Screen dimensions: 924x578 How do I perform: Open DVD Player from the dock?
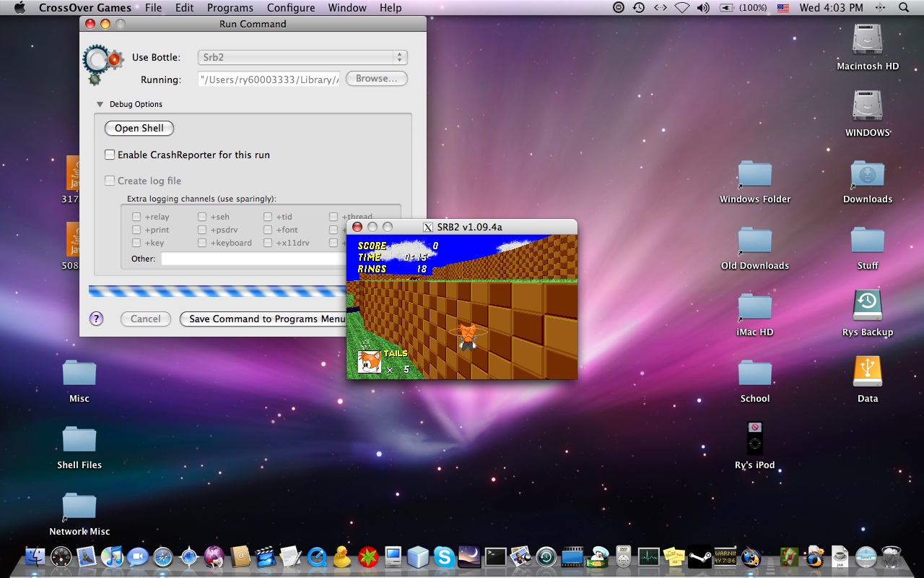(624, 556)
